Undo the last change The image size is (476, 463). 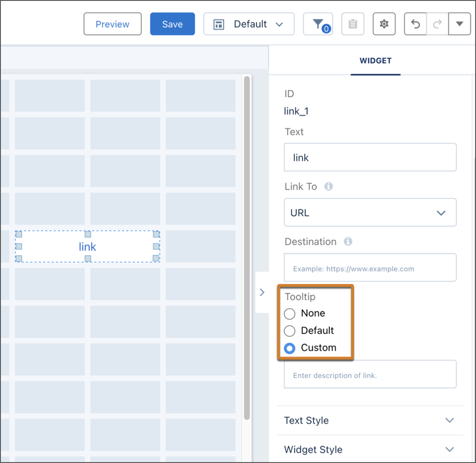click(x=415, y=24)
